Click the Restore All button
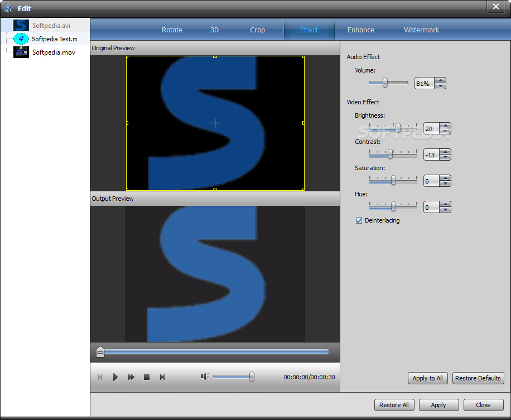This screenshot has height=420, width=511. coord(394,405)
